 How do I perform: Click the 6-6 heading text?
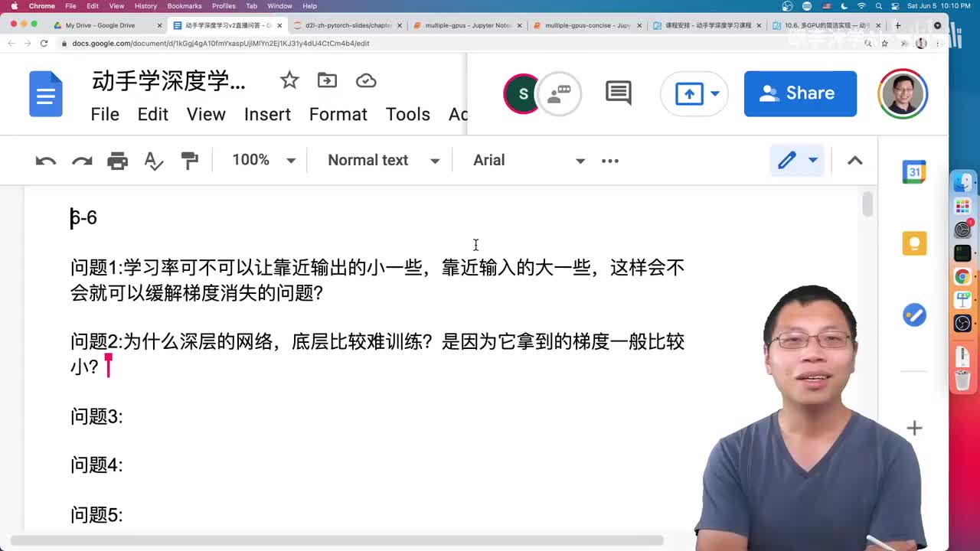(83, 218)
